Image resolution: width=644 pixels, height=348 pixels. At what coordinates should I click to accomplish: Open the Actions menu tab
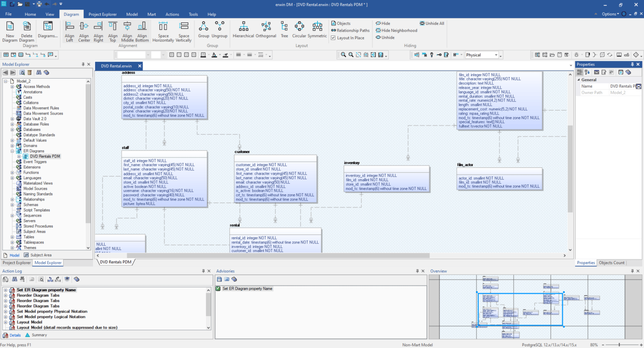pyautogui.click(x=172, y=14)
